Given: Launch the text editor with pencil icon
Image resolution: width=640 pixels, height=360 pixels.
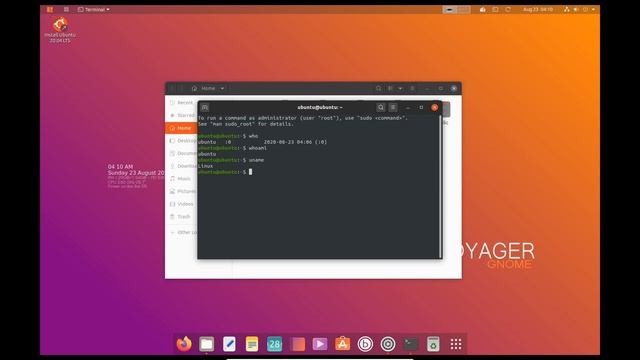Looking at the screenshot, I should pos(229,344).
